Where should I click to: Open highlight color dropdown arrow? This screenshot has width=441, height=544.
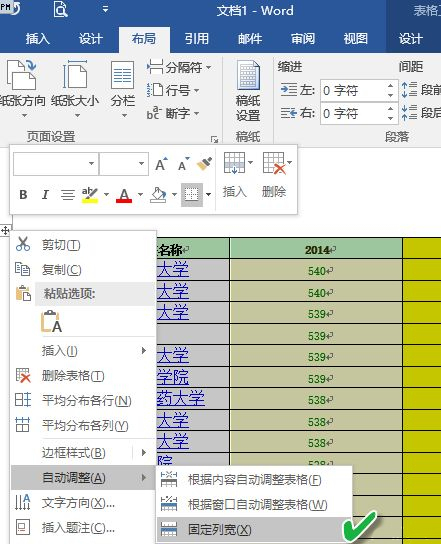click(106, 195)
